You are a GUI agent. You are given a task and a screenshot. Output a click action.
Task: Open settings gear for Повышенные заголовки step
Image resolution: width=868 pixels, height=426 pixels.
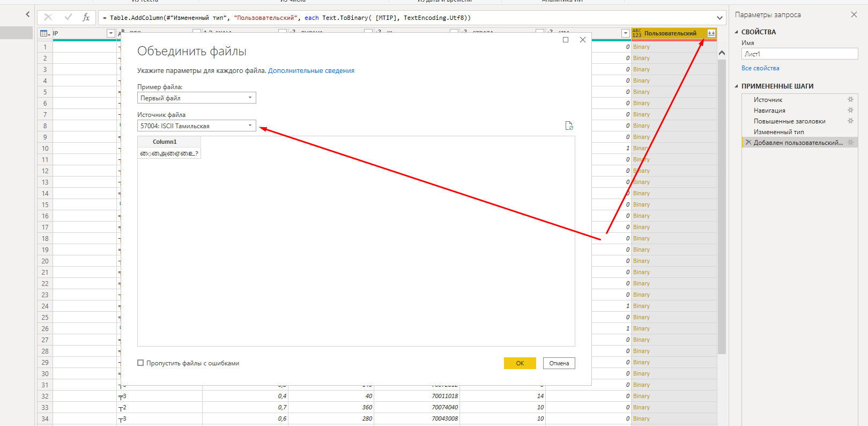850,121
